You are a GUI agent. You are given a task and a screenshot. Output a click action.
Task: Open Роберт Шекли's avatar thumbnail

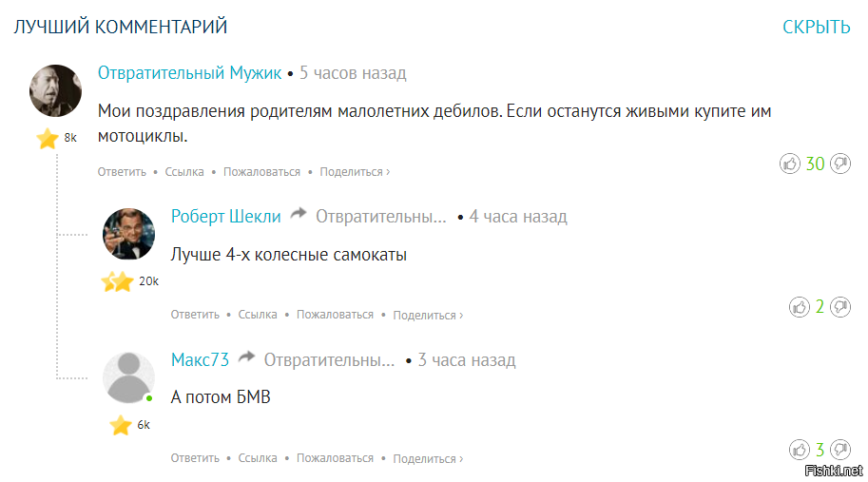pyautogui.click(x=128, y=234)
